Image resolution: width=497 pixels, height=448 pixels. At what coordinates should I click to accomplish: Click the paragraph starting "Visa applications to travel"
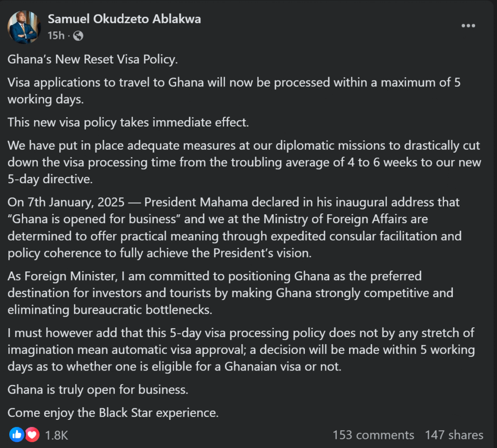coord(234,90)
